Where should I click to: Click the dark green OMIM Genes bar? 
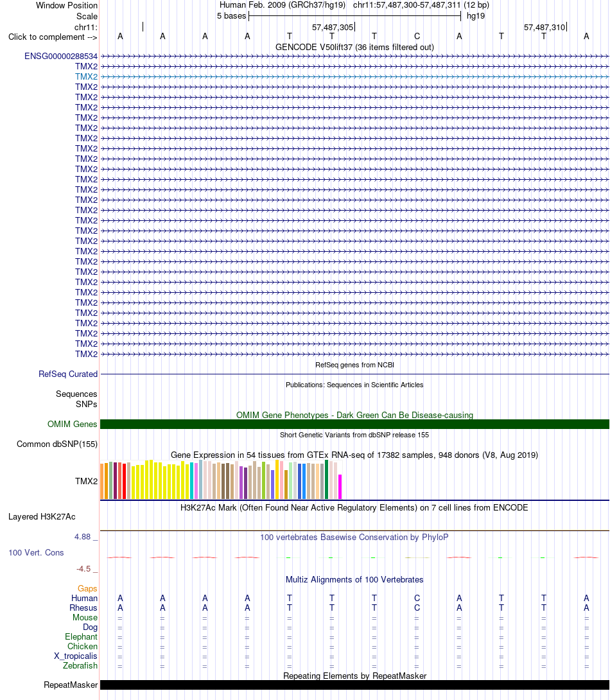tap(354, 424)
